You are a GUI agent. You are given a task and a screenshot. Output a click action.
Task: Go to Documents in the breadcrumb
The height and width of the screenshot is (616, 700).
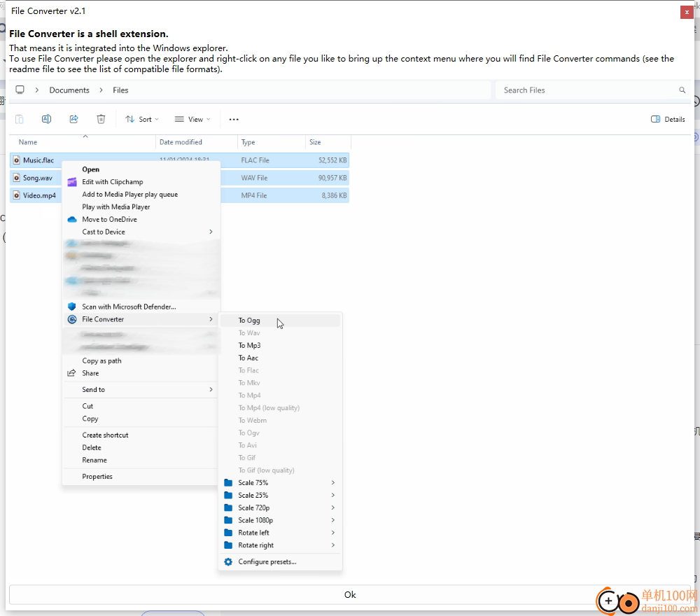click(69, 90)
